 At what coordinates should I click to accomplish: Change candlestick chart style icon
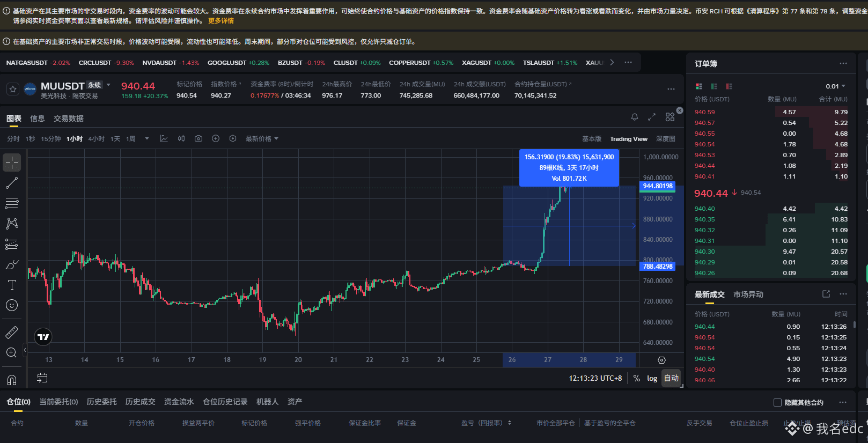tap(181, 138)
